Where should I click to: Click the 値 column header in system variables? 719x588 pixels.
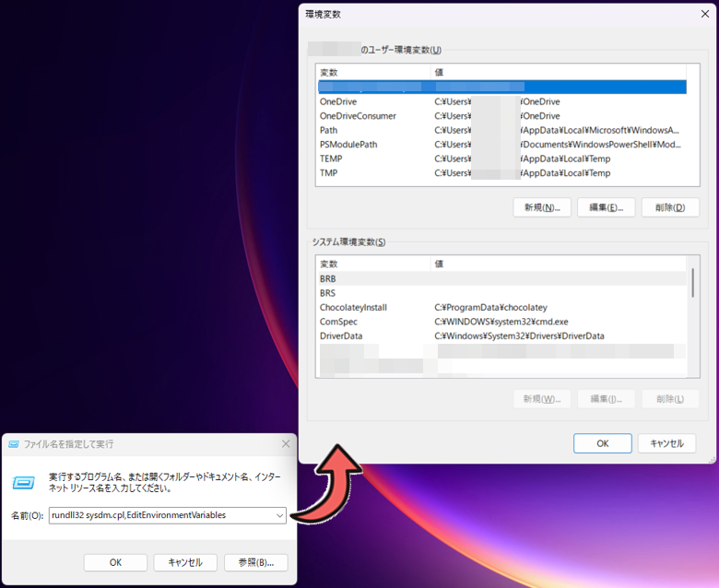559,264
